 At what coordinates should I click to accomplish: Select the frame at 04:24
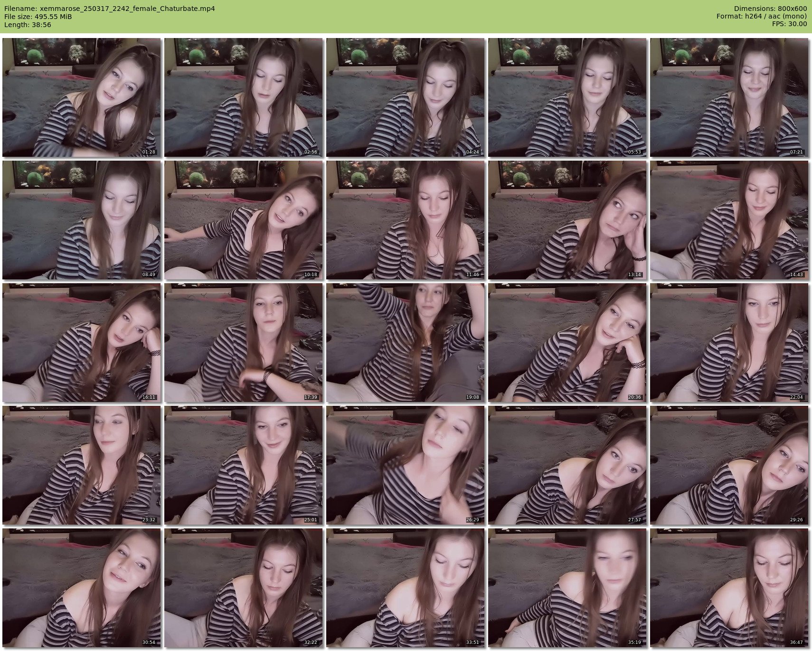(406, 97)
